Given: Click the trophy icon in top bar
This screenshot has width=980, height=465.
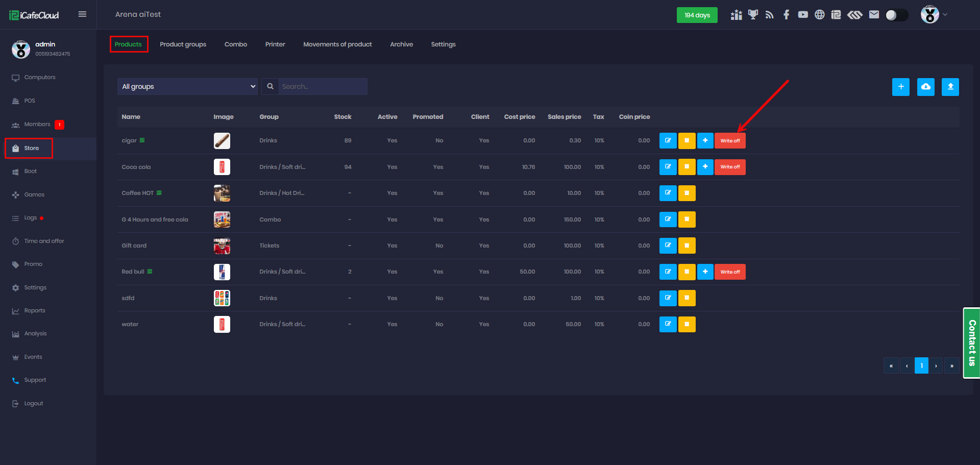Looking at the screenshot, I should tap(753, 15).
